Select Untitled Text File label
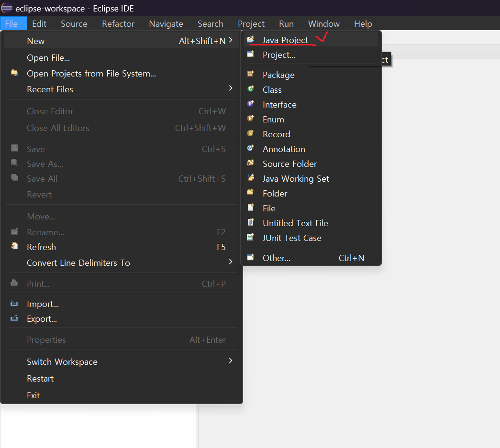 click(x=296, y=223)
